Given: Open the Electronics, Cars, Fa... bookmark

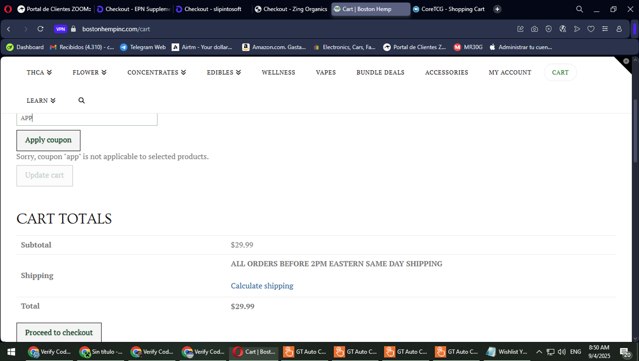Looking at the screenshot, I should coord(345,47).
